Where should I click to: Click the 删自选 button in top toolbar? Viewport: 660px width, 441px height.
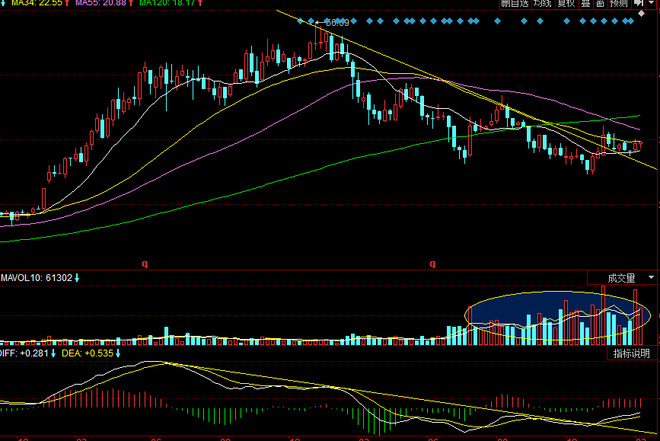point(514,4)
